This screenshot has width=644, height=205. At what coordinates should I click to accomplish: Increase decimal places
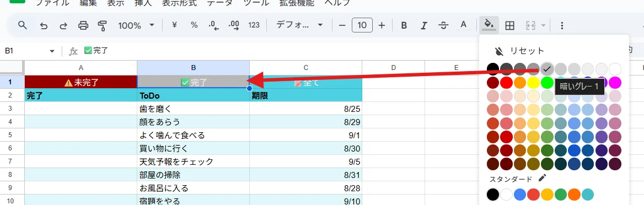pyautogui.click(x=234, y=25)
